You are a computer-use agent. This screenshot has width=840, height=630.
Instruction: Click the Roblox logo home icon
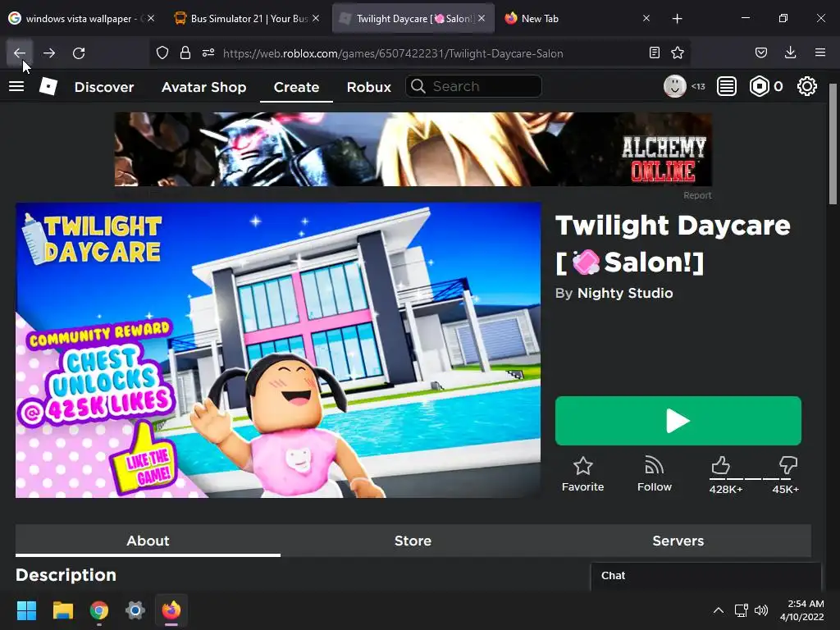coord(48,86)
